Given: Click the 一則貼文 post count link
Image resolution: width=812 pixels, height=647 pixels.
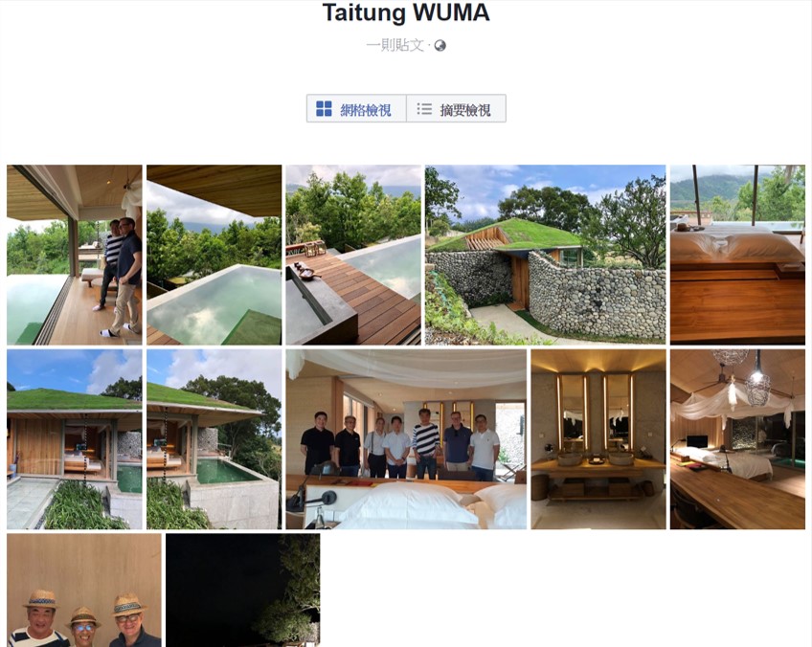Looking at the screenshot, I should coord(395,46).
